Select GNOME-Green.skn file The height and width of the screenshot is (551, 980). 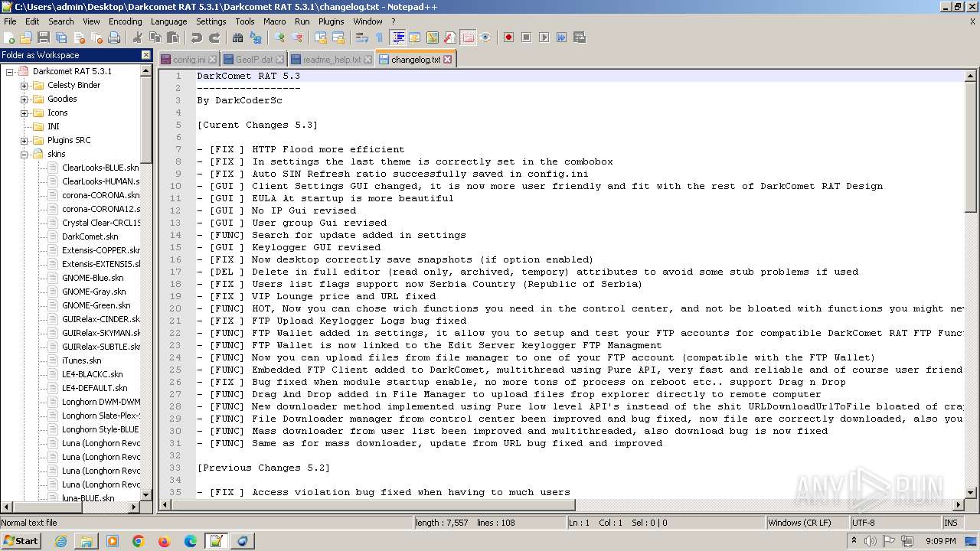pyautogui.click(x=96, y=305)
